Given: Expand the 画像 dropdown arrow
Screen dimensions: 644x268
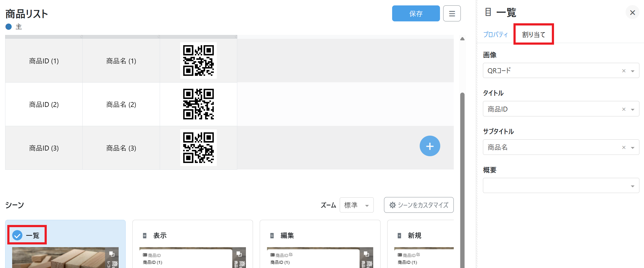Looking at the screenshot, I should tap(632, 71).
